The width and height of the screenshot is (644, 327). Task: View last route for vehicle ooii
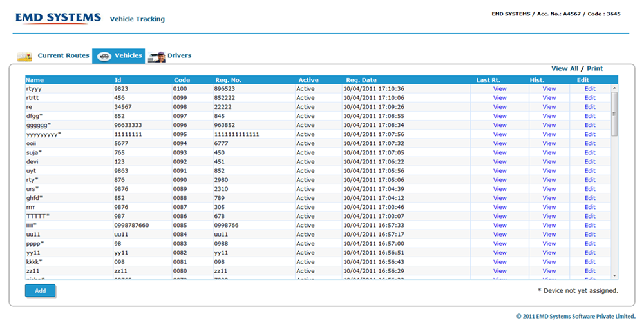click(x=500, y=144)
